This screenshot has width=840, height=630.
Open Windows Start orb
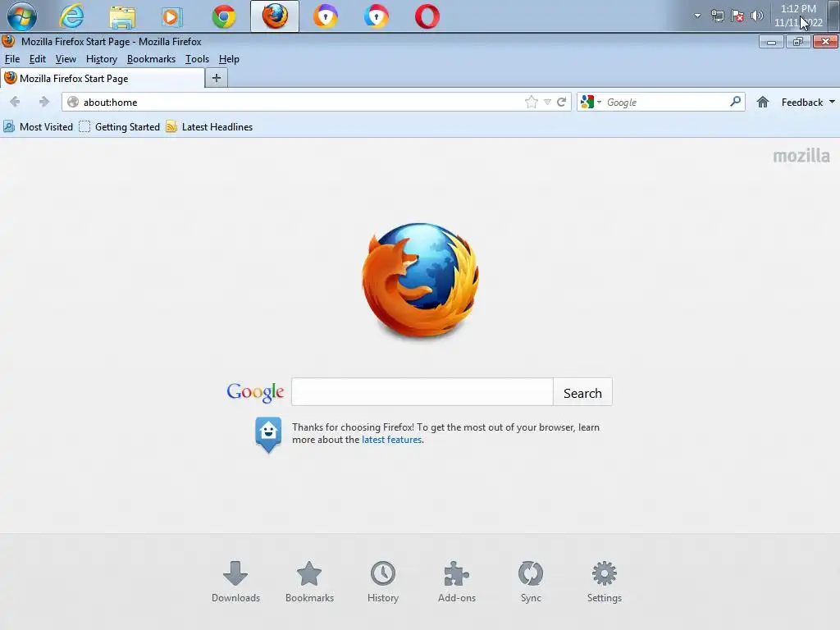click(22, 16)
